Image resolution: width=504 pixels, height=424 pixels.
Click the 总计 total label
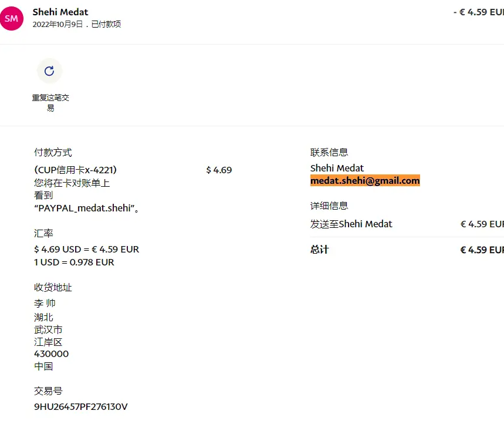click(x=319, y=250)
